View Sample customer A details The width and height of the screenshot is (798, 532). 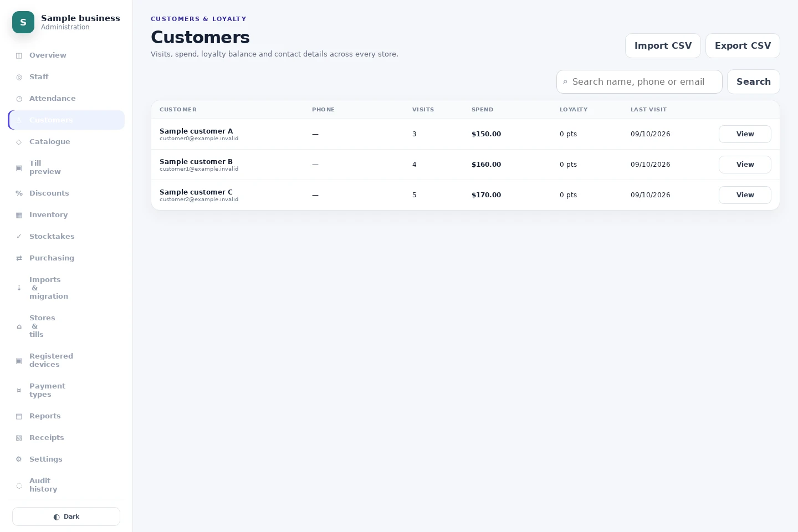tap(745, 134)
